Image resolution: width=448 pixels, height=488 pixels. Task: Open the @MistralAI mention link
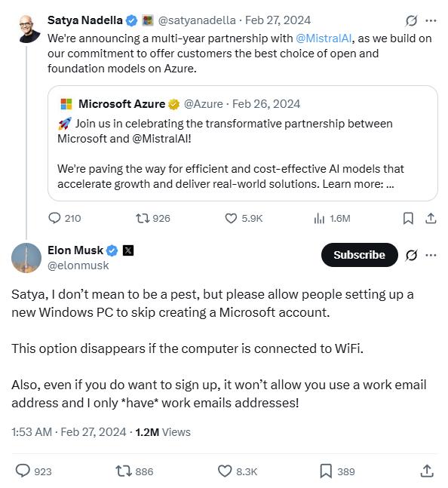324,38
